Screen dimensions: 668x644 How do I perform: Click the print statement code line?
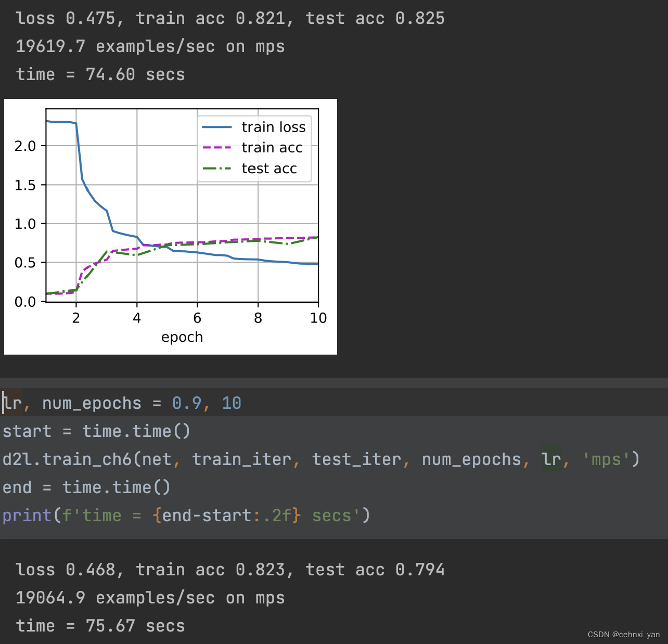pos(186,516)
